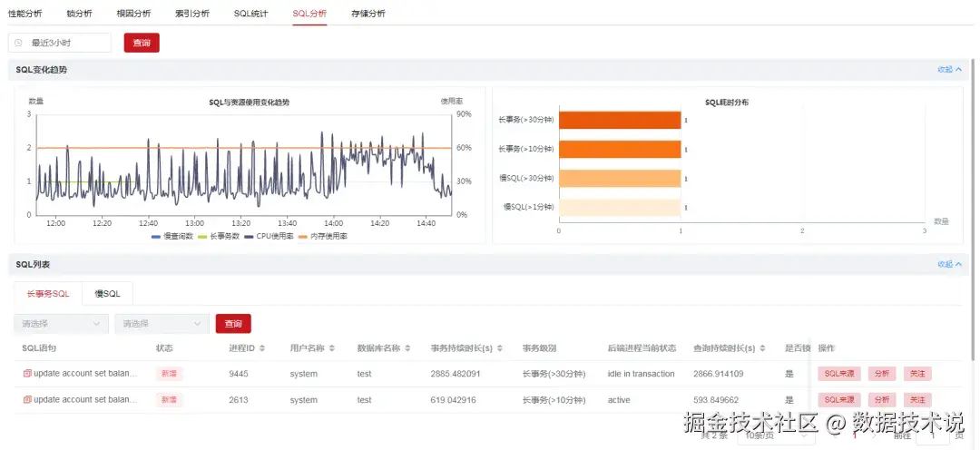Screen dimensions: 980x450
Task: Switch to the 存储分析 tab
Action: tap(368, 13)
